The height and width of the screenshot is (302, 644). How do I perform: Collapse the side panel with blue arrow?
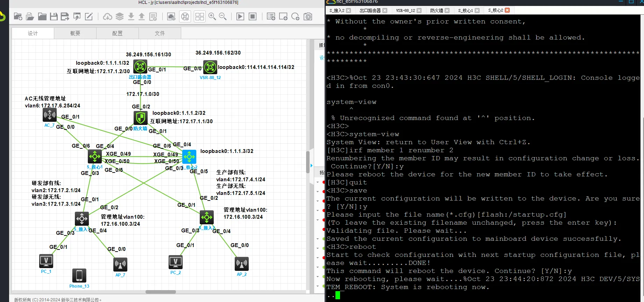(x=312, y=165)
